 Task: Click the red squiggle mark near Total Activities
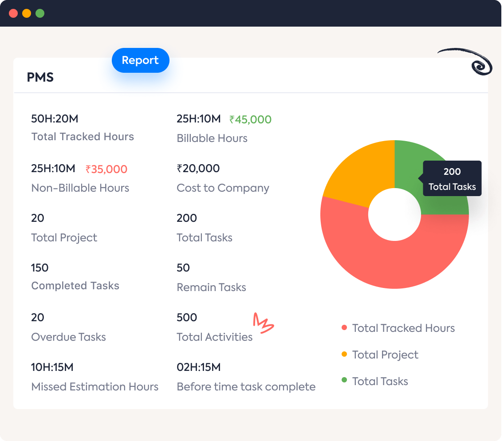pos(264,323)
